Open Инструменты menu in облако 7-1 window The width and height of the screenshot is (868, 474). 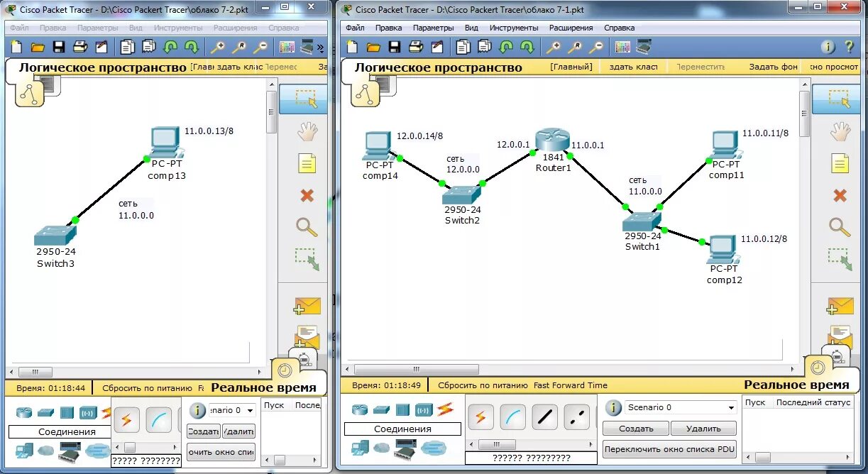514,28
